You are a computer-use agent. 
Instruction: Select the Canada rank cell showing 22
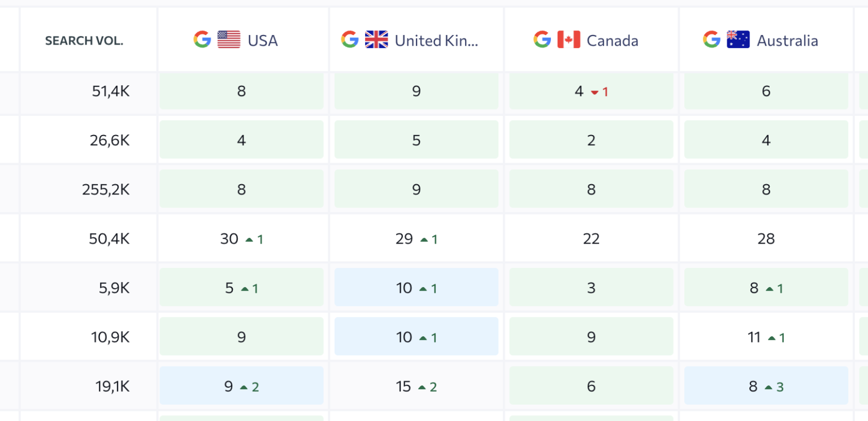591,238
